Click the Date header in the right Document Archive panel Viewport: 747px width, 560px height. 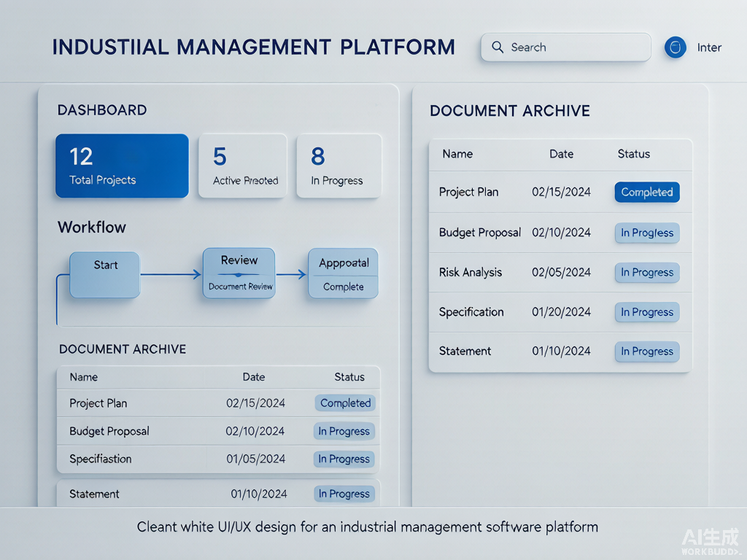click(x=561, y=154)
